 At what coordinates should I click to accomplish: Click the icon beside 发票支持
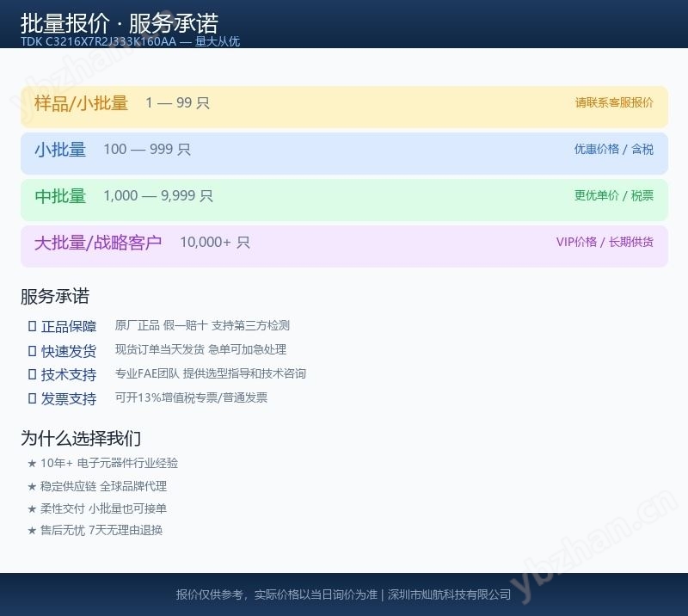32,398
